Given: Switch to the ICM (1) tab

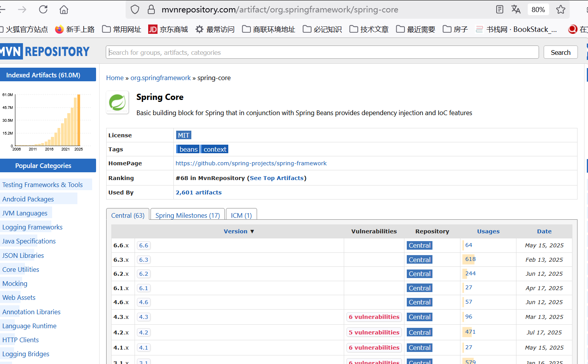Looking at the screenshot, I should pos(241,215).
